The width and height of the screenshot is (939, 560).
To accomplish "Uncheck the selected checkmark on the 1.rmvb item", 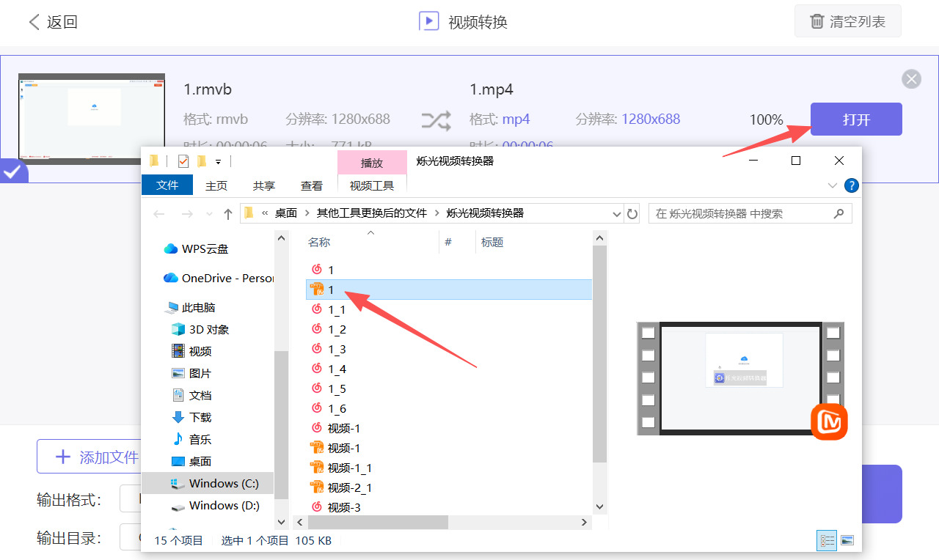I will click(12, 172).
